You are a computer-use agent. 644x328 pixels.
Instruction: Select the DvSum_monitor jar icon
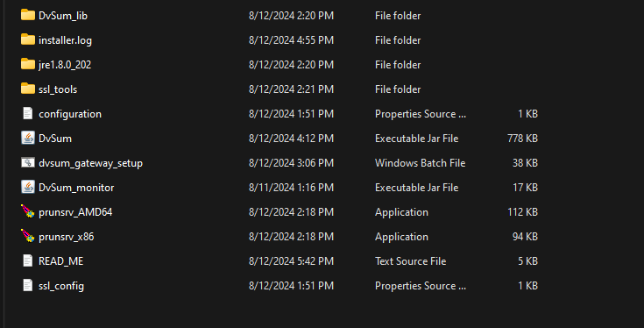27,188
